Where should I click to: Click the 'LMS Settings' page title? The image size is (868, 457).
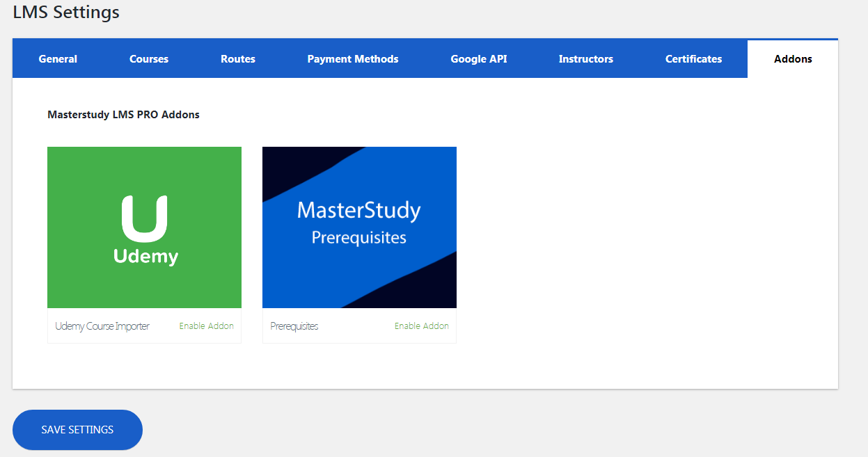point(66,13)
